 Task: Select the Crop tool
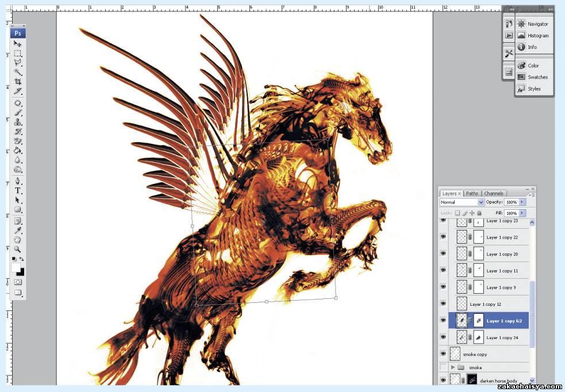click(17, 82)
